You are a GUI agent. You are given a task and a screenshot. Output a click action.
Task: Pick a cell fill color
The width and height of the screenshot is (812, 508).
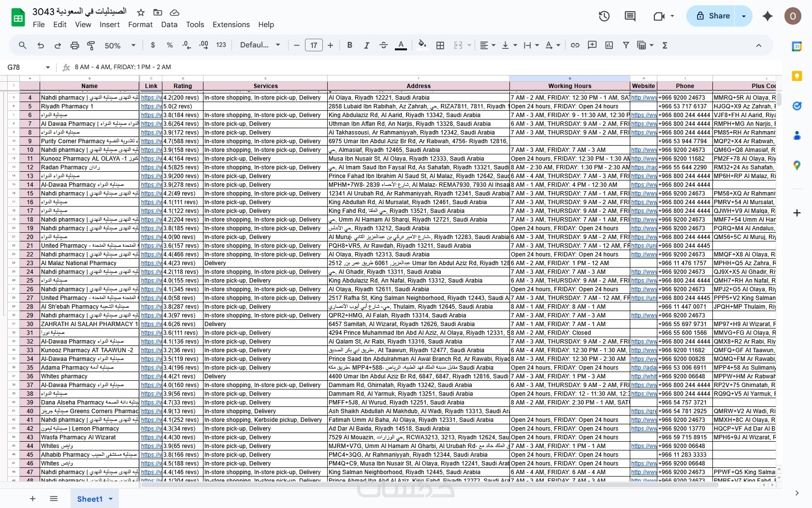tap(422, 45)
